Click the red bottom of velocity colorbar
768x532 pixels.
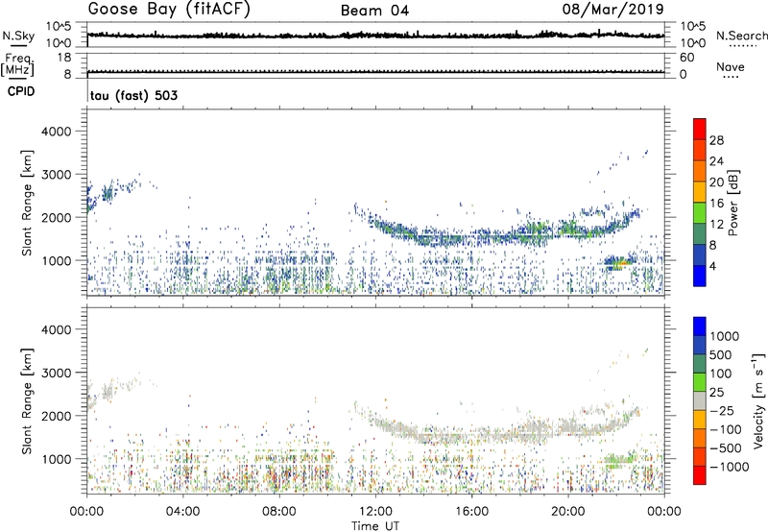700,475
